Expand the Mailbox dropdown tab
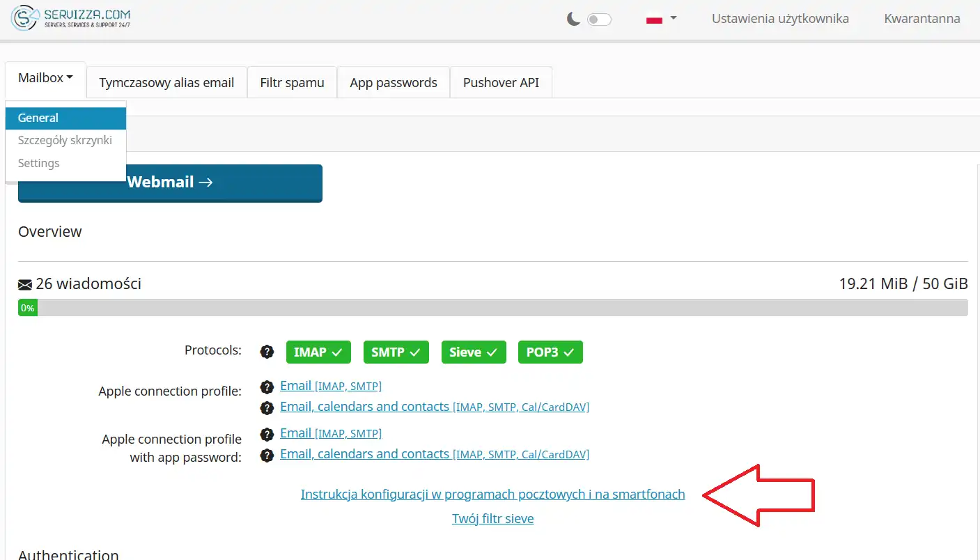The width and height of the screenshot is (980, 560). coord(45,79)
